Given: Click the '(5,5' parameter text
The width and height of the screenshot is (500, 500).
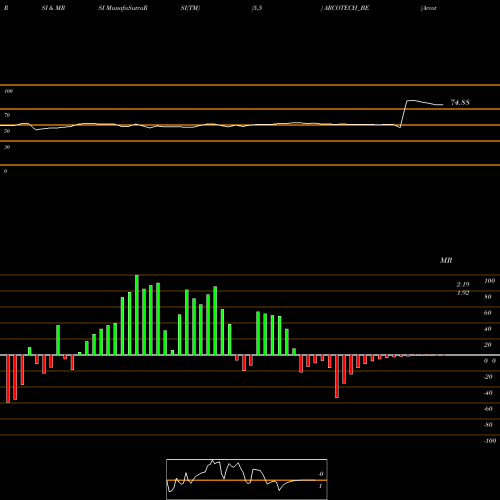Looking at the screenshot, I should click(257, 8).
